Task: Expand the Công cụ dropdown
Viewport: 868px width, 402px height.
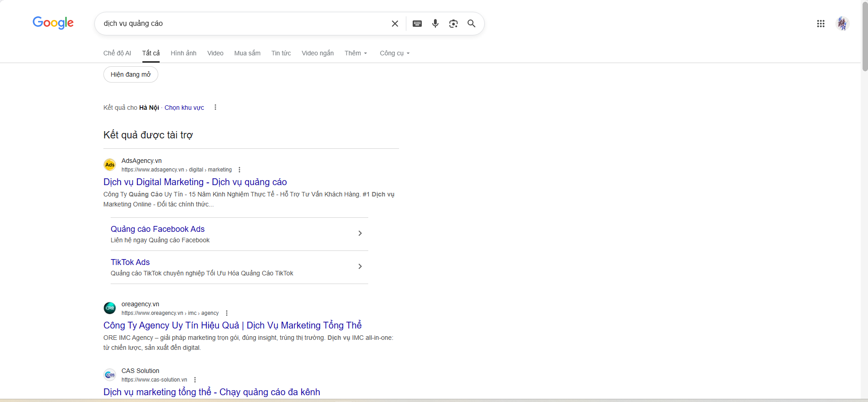Action: pyautogui.click(x=395, y=53)
